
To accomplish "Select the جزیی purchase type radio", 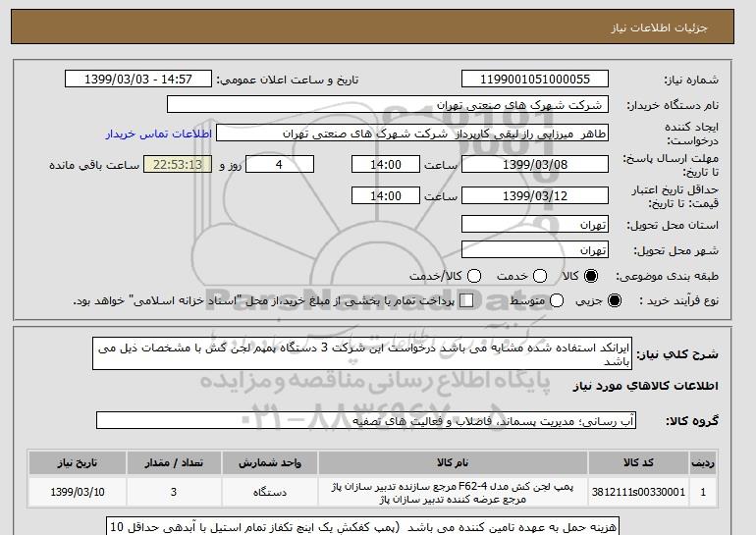I will pos(615,300).
